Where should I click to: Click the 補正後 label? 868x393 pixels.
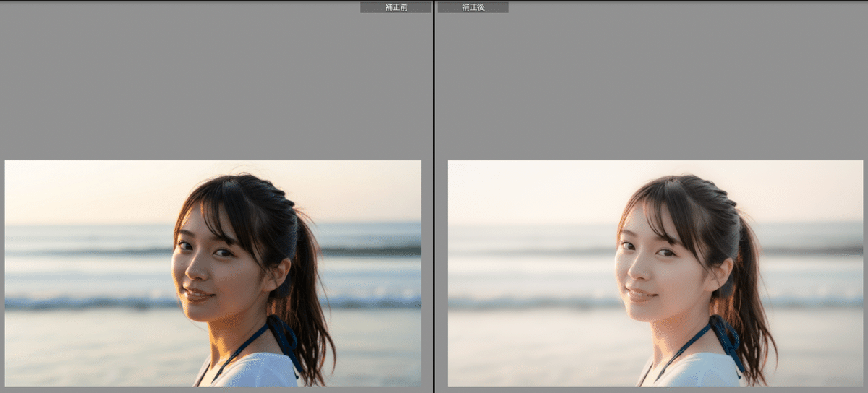point(472,7)
